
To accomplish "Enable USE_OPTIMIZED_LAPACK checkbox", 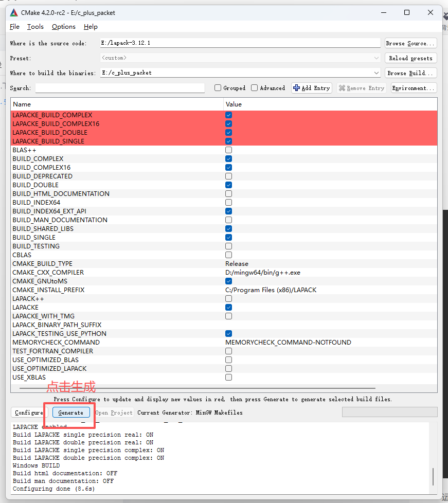I will point(228,369).
